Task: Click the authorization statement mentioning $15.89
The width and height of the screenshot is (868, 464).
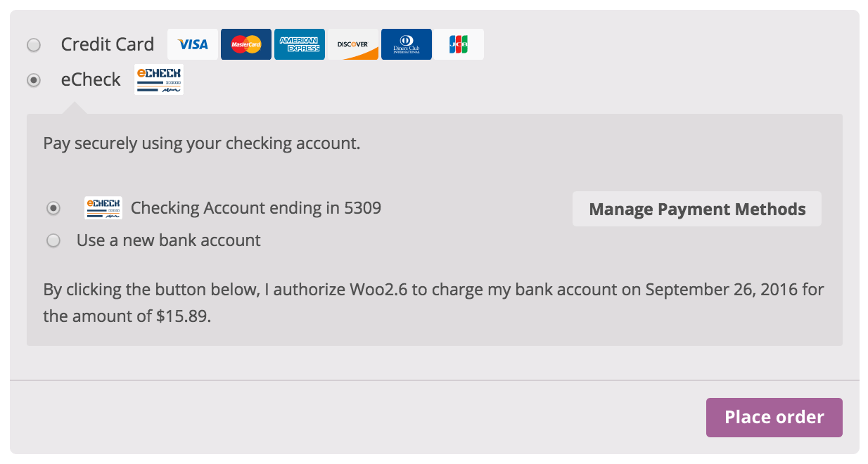Action: [433, 302]
